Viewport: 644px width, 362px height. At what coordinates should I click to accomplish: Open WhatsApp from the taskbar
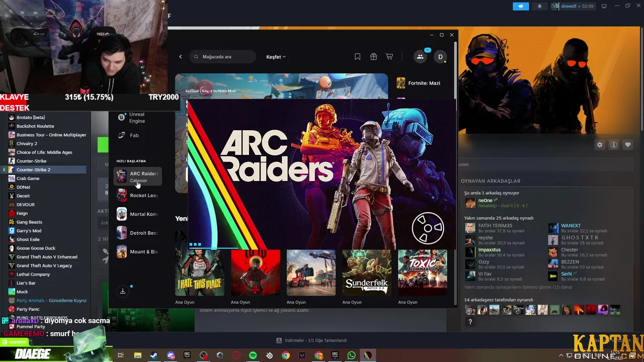coord(351,355)
